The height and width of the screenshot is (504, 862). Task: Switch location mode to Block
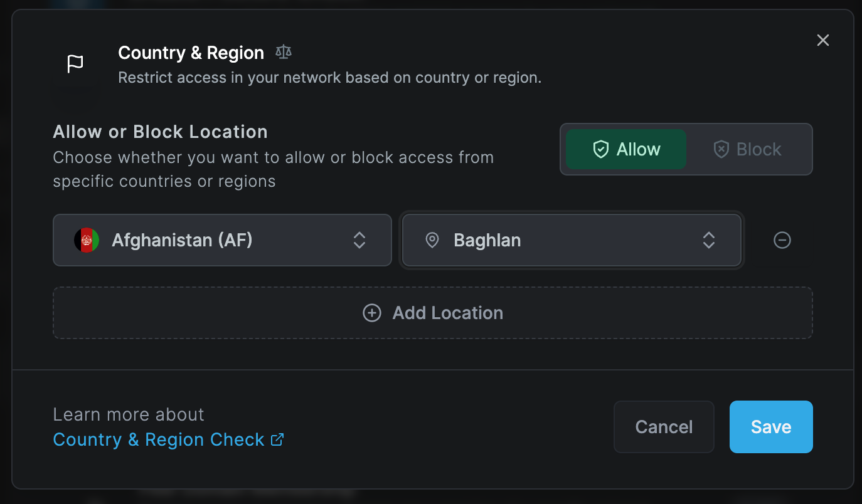click(747, 149)
